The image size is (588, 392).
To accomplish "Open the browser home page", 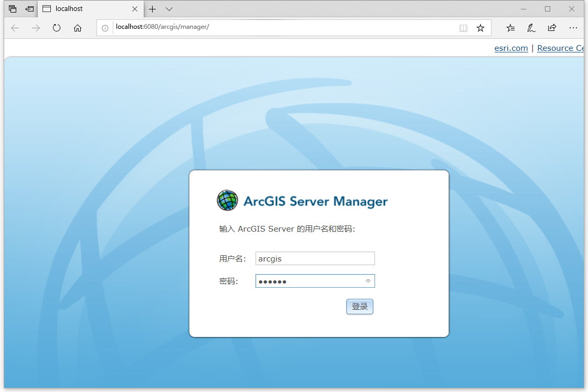I will (78, 28).
